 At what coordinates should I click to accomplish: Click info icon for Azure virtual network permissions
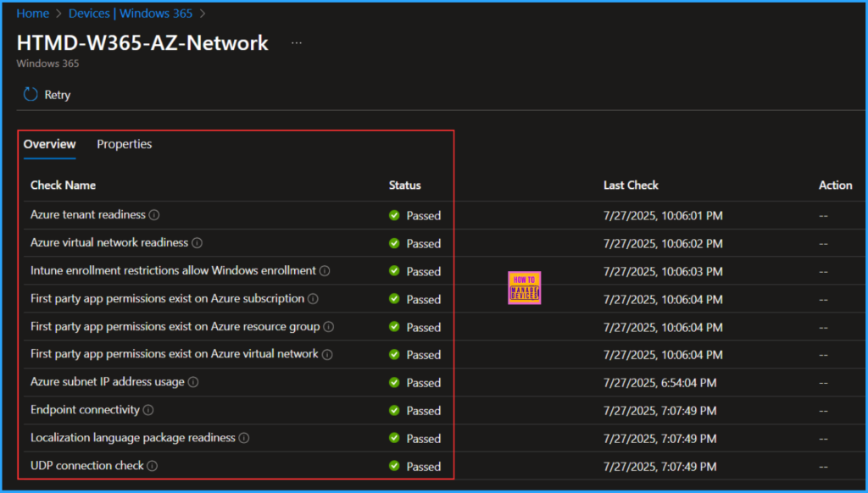pyautogui.click(x=328, y=354)
